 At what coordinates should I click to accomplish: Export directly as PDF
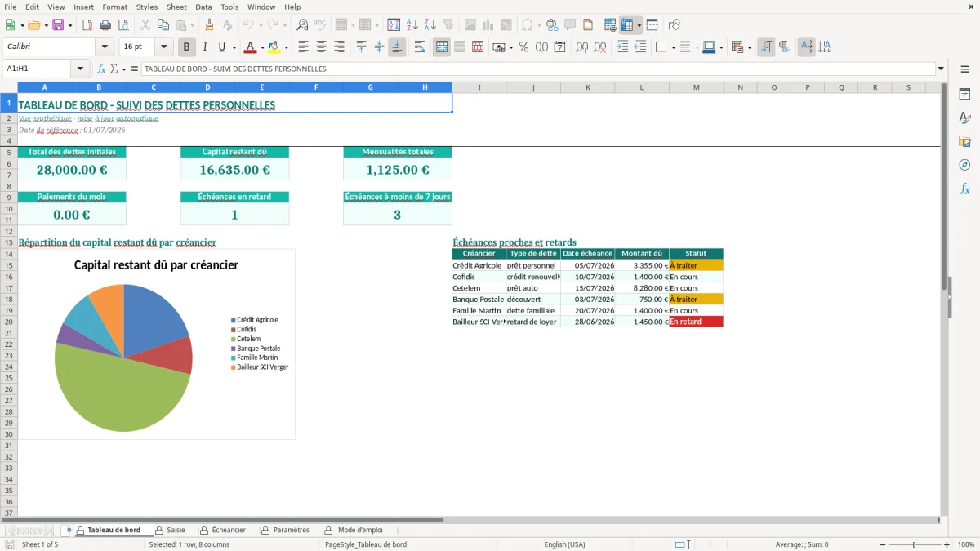click(87, 25)
